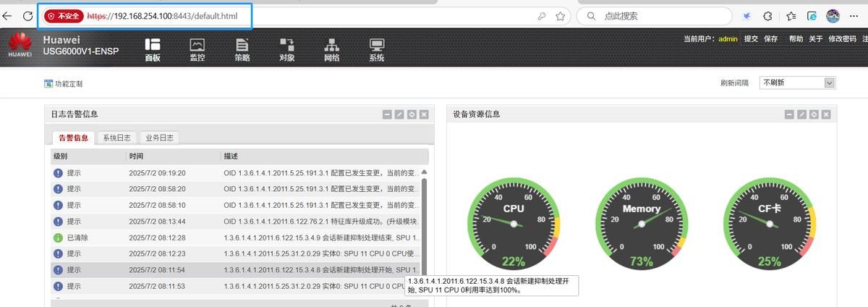The image size is (868, 307).
Task: Click the pencil edit icon on 日志告警信息 panel
Action: tap(399, 114)
